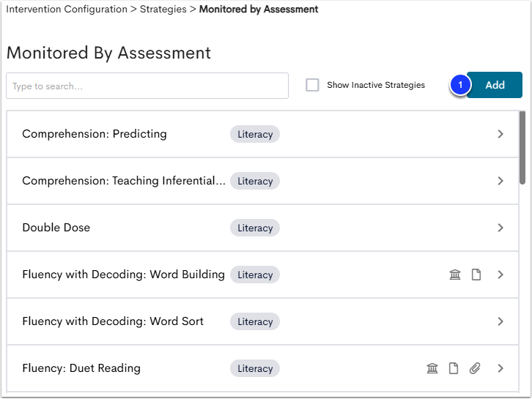Open Fluency: Duet Reading chevron
Image resolution: width=532 pixels, height=399 pixels.
tap(500, 368)
